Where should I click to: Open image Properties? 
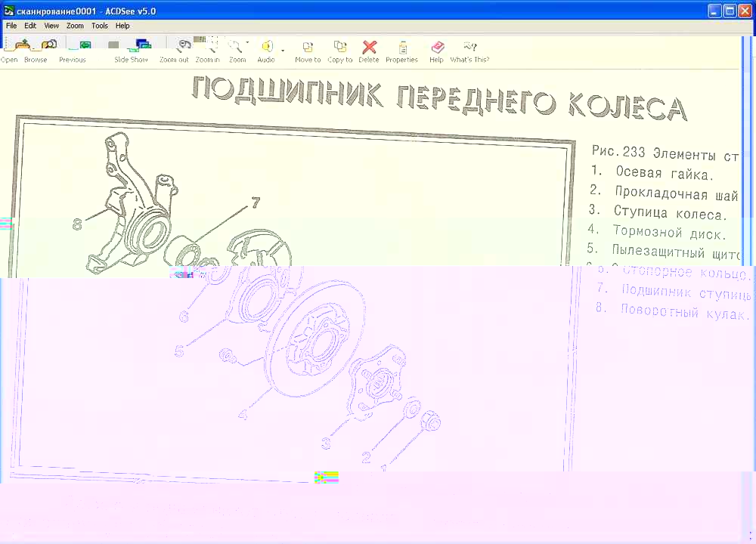coord(401,51)
